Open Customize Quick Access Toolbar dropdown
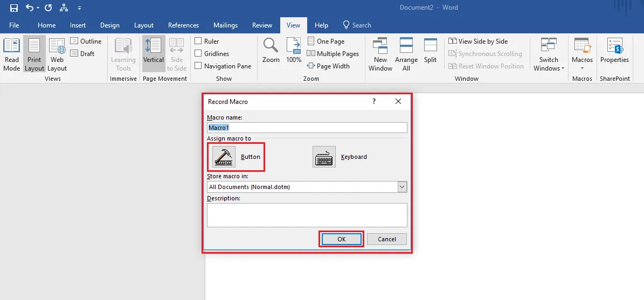Image resolution: width=644 pixels, height=300 pixels. click(x=79, y=8)
